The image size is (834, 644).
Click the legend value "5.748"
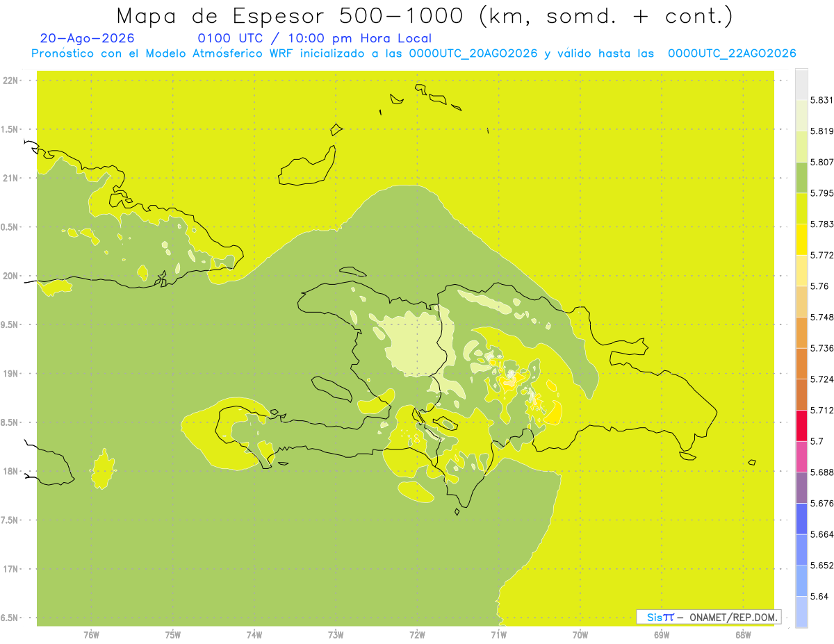click(x=821, y=317)
